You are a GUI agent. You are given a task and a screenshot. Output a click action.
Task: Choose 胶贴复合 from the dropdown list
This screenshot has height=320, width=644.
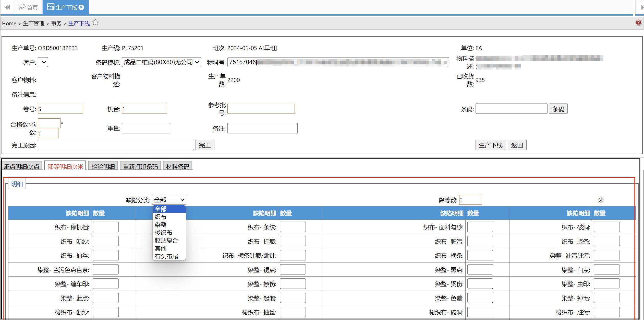pyautogui.click(x=169, y=241)
